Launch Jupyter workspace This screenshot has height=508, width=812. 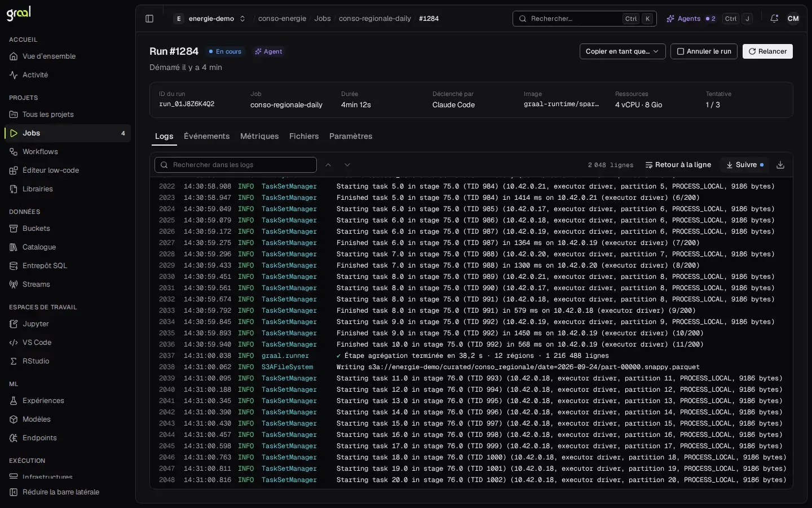(68, 324)
